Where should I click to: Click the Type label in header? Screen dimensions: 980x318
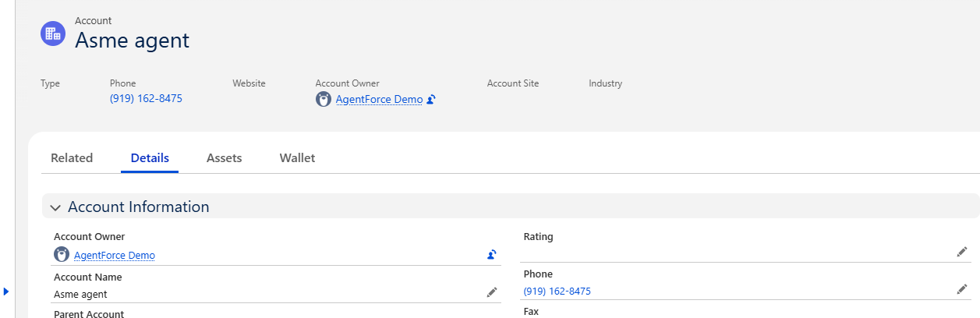50,83
